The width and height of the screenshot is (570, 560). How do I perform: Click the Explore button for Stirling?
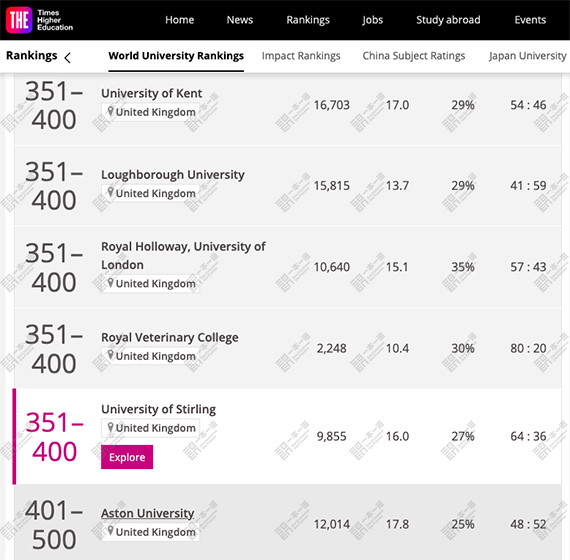click(127, 457)
